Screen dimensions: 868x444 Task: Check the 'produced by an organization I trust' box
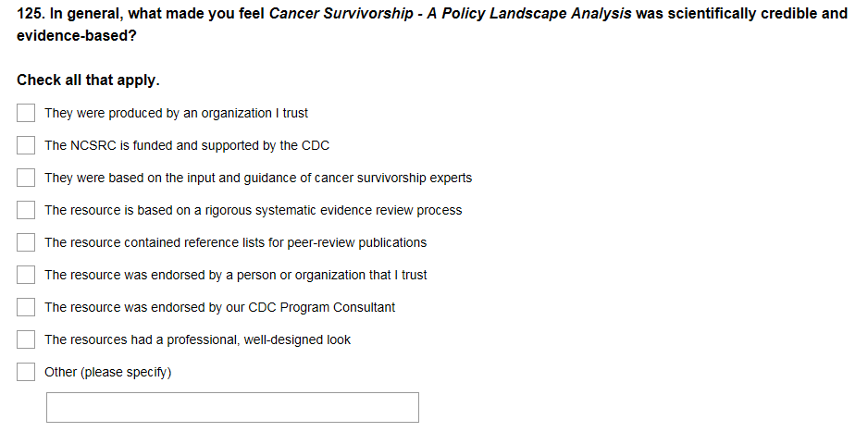tap(27, 113)
